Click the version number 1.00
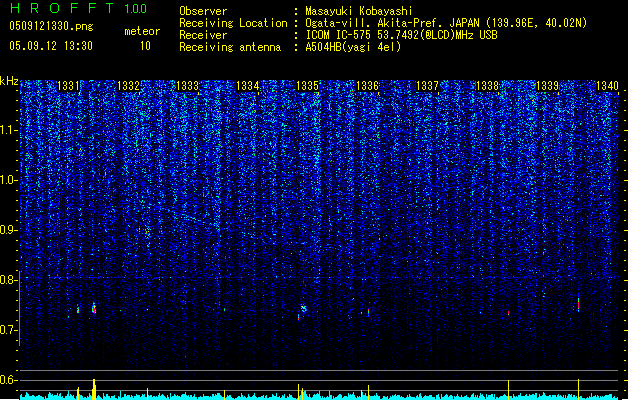 [135, 9]
